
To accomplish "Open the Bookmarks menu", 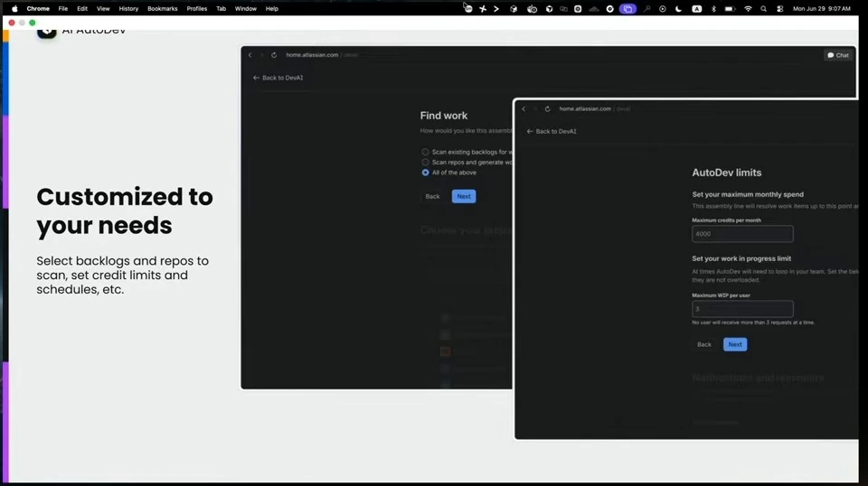I will point(162,9).
